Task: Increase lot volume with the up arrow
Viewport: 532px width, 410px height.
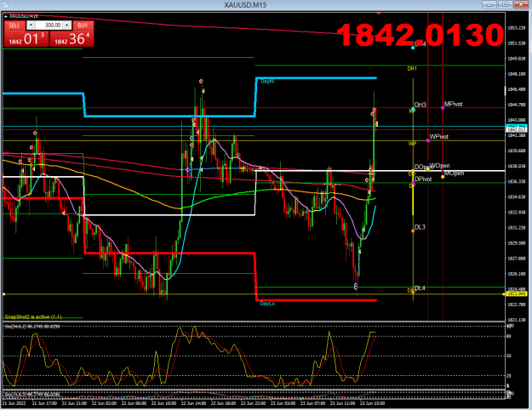Action: coord(67,26)
